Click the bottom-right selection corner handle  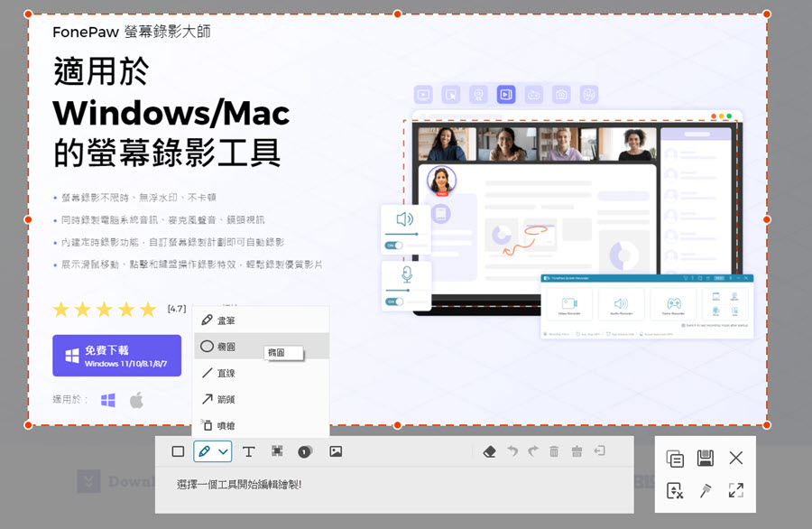pyautogui.click(x=767, y=425)
